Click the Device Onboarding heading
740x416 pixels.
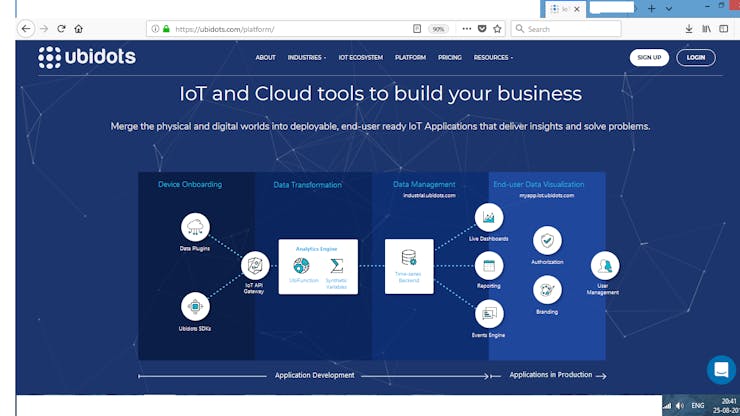[190, 185]
